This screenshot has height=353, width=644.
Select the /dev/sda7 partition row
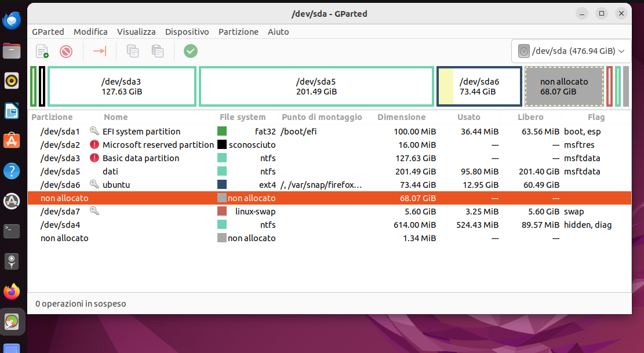click(x=329, y=212)
